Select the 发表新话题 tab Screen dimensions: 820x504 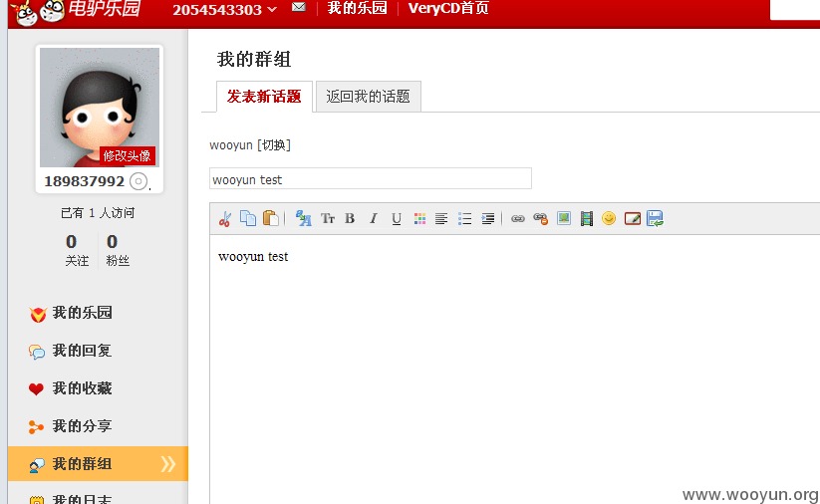[x=264, y=97]
